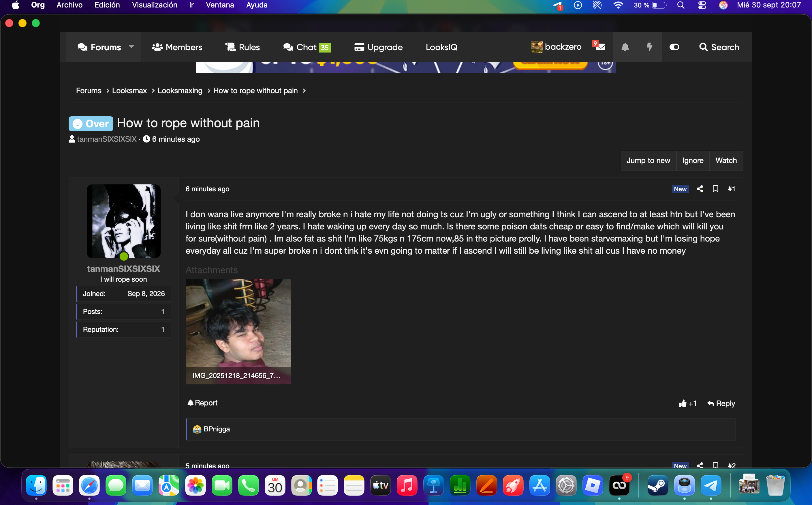Open the Members page
Screen dimensions: 812x505
click(x=177, y=47)
